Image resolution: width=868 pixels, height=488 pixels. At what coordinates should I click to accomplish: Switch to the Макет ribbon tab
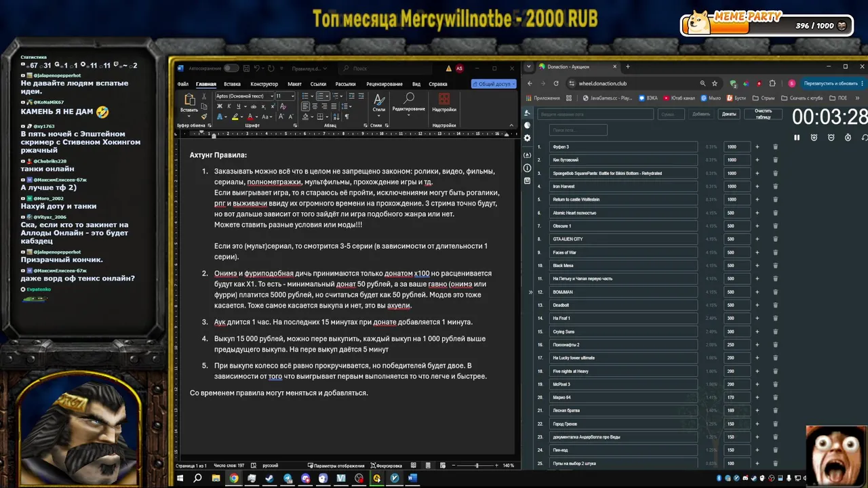294,84
